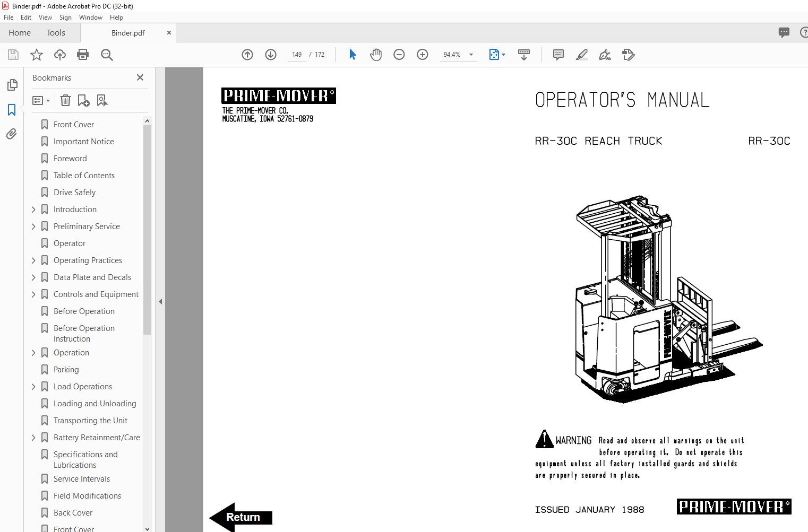
Task: Expand the Operating Practices bookmark
Action: click(33, 260)
